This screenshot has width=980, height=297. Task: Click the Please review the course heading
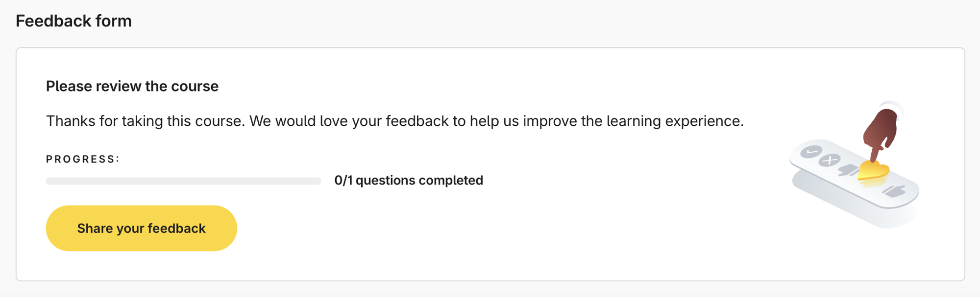(132, 86)
